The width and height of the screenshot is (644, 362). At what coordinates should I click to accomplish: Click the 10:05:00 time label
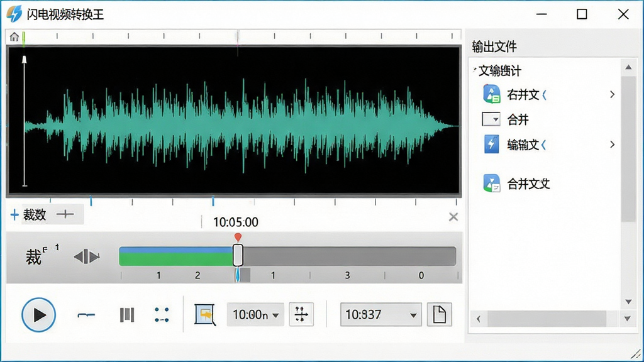coord(236,222)
